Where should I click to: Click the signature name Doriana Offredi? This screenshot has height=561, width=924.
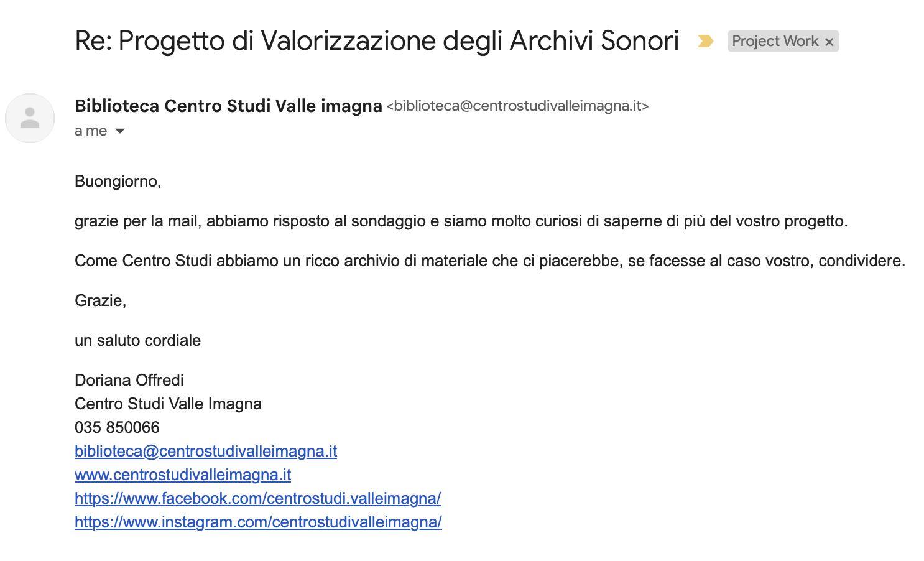click(x=129, y=380)
